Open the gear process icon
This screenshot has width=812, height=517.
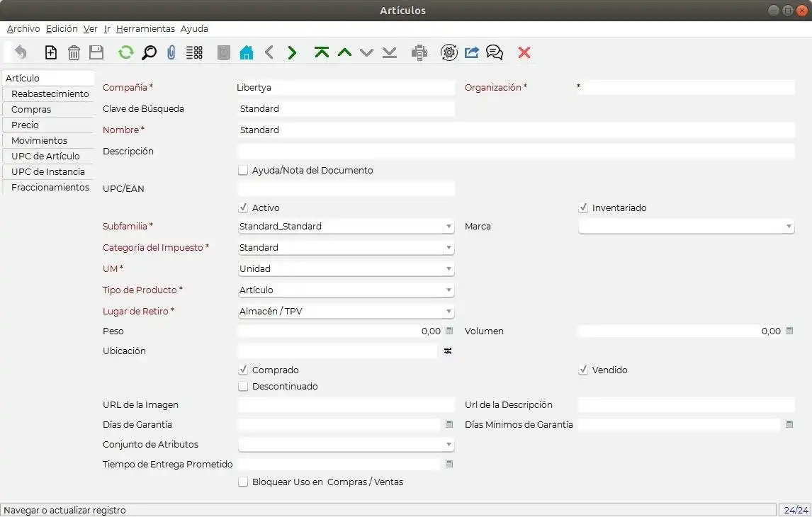[x=449, y=52]
